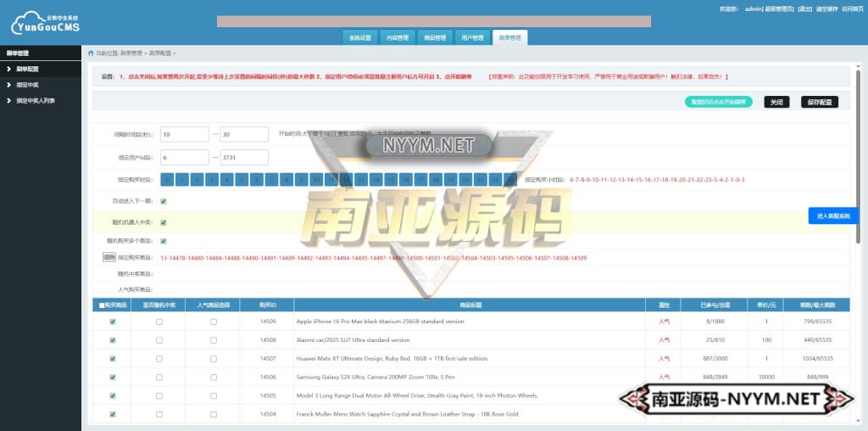The width and height of the screenshot is (868, 431).
Task: Toggle 随机购买多个商品 checkbox
Action: 164,241
